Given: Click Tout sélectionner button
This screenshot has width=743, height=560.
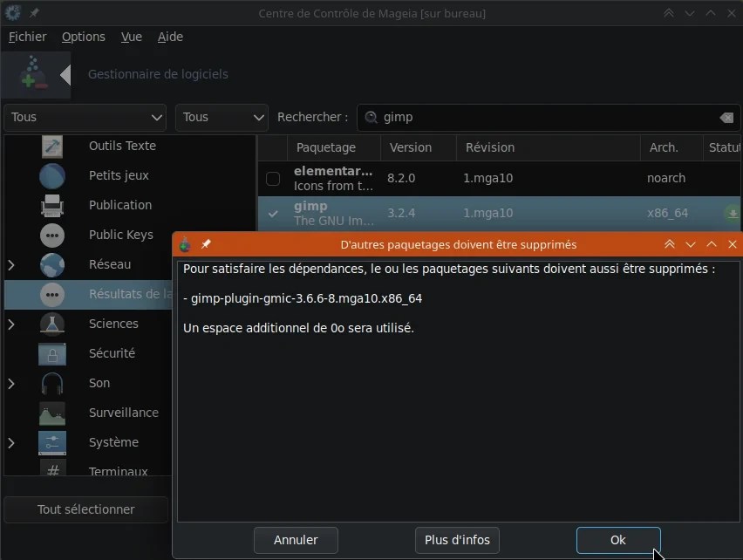Looking at the screenshot, I should coord(85,509).
